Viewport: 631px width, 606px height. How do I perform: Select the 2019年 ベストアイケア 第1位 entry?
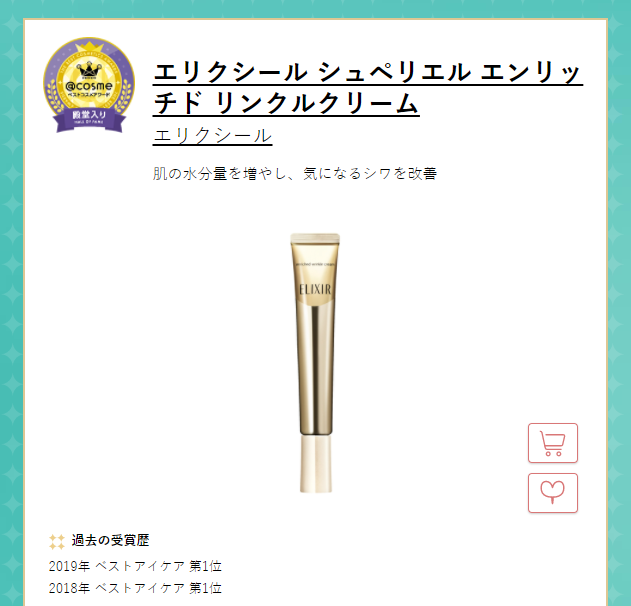135,566
